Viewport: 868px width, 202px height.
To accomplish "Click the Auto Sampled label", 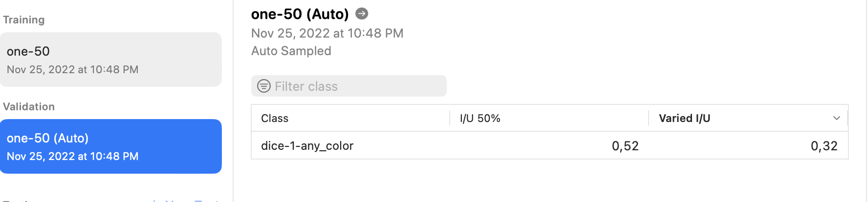I will tap(291, 51).
